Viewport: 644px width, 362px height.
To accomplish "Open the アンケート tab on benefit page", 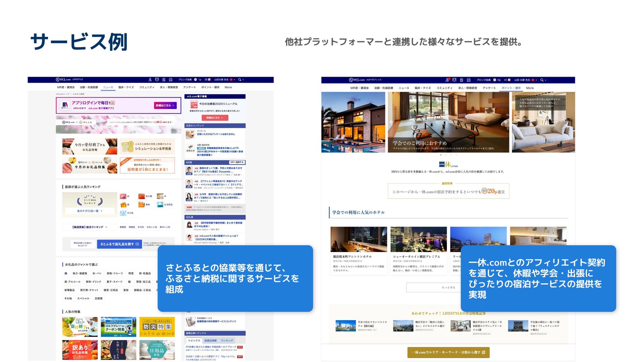I will pyautogui.click(x=489, y=88).
